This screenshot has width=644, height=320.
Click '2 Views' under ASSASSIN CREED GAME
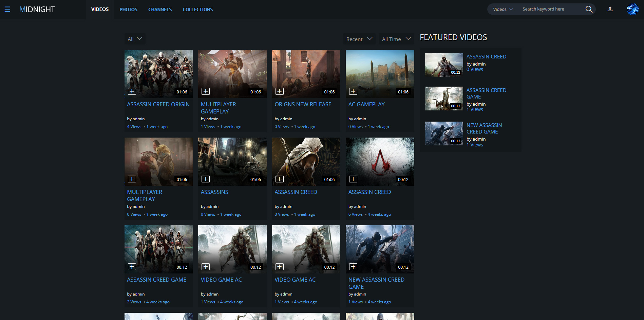(134, 302)
